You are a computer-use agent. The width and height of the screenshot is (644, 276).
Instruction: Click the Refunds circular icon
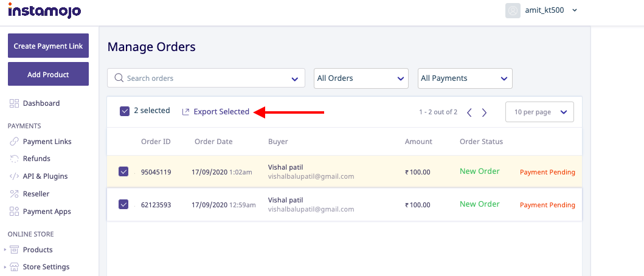(14, 159)
